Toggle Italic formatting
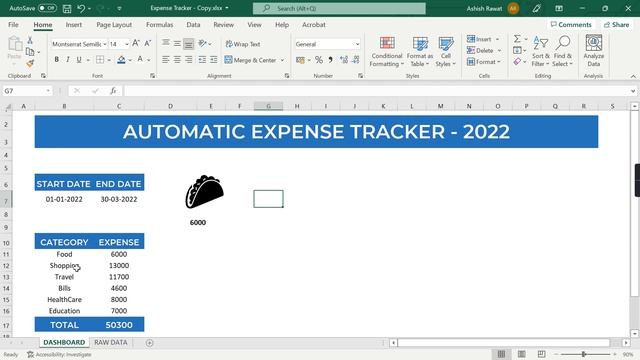Viewport: 640px width, 360px height. click(68, 60)
